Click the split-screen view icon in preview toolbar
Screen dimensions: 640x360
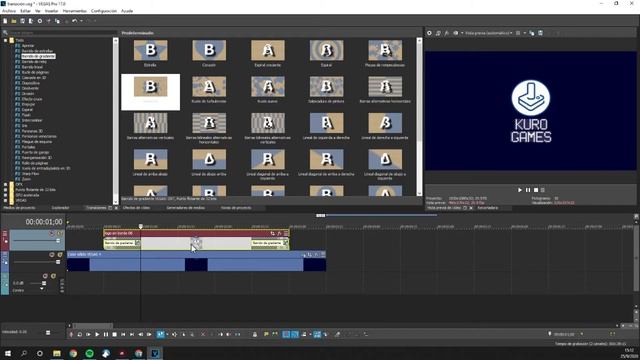pos(456,33)
